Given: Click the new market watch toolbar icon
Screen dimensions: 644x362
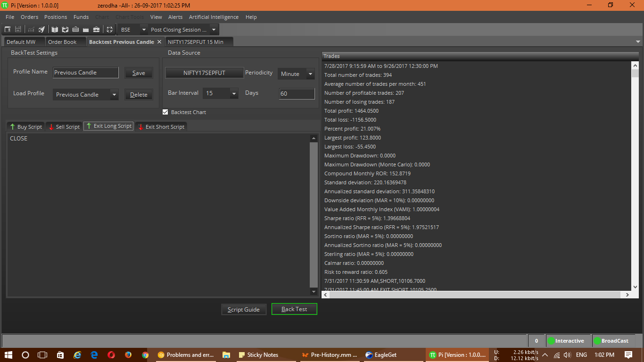Looking at the screenshot, I should coord(8,29).
